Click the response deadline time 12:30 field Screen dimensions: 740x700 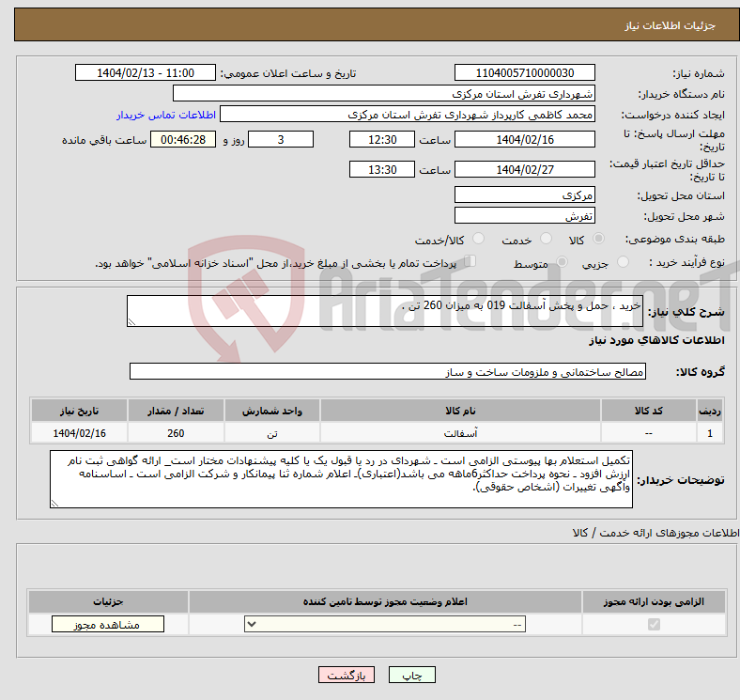tap(382, 139)
